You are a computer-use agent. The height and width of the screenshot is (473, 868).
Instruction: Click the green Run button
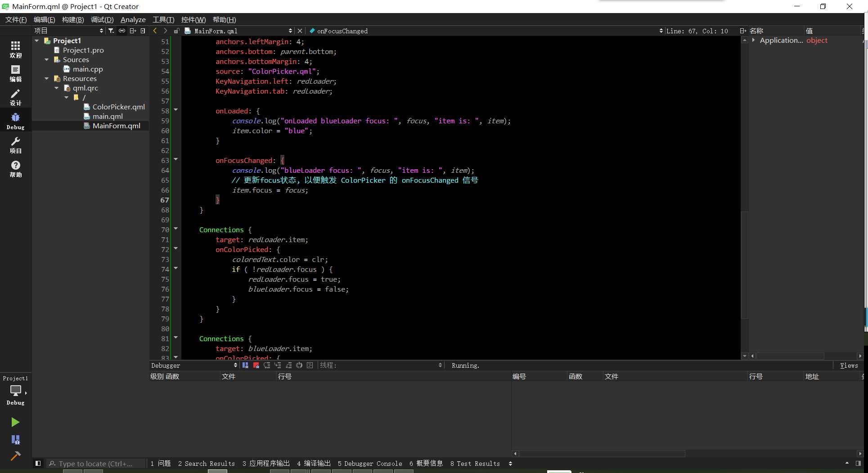coord(15,422)
